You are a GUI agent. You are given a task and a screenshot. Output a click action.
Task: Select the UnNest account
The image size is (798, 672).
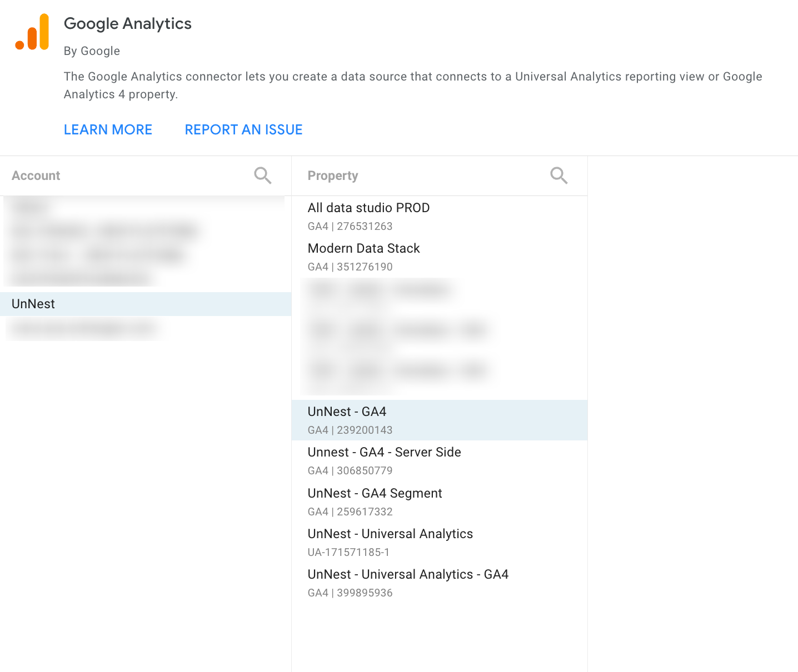(x=146, y=304)
